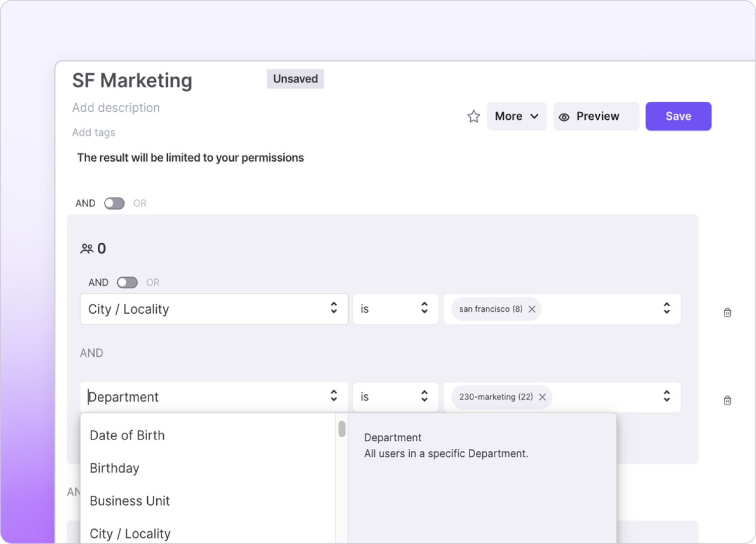Expand the san francisco value selector arrows
This screenshot has height=544, width=756.
[x=666, y=308]
